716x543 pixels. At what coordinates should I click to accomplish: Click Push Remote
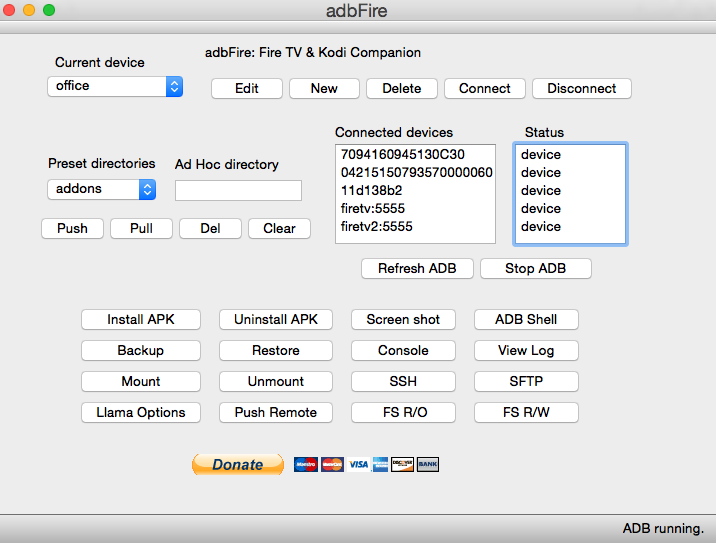[276, 413]
